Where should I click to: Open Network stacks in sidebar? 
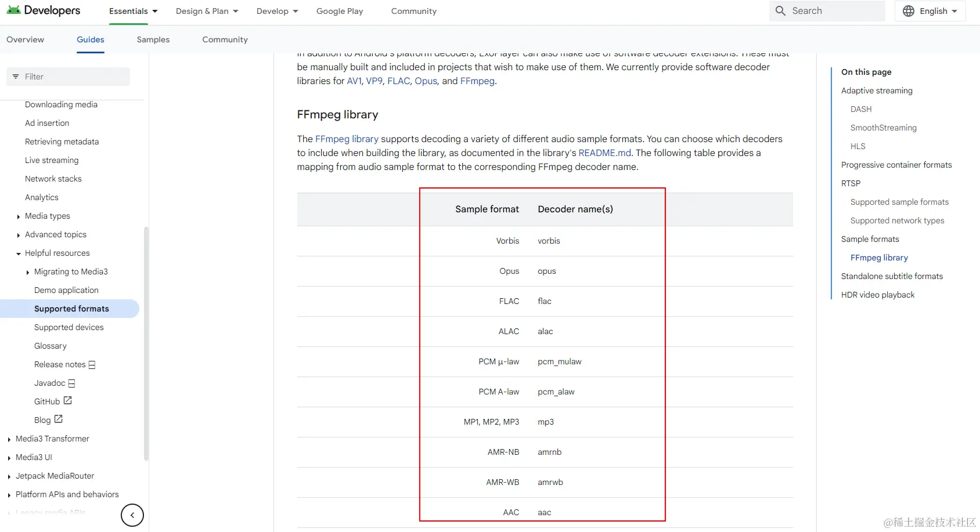[x=53, y=179]
